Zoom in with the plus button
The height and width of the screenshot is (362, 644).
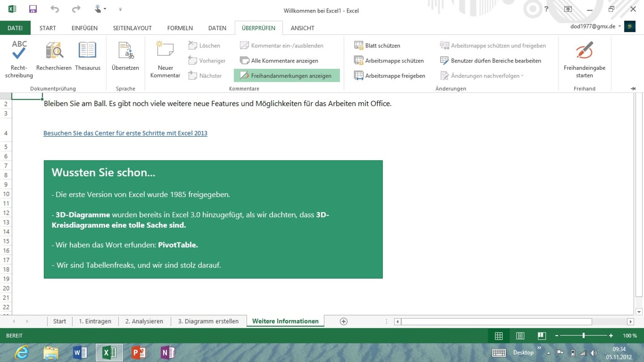click(x=611, y=336)
